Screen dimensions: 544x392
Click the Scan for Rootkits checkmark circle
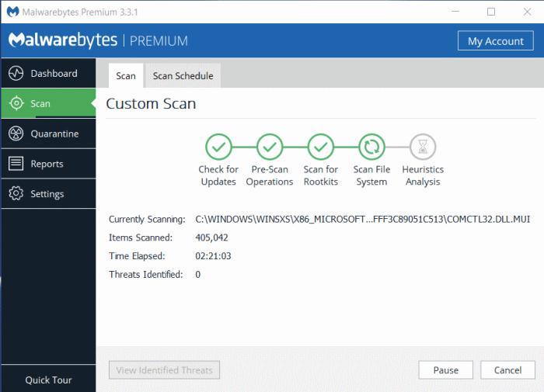pyautogui.click(x=320, y=147)
